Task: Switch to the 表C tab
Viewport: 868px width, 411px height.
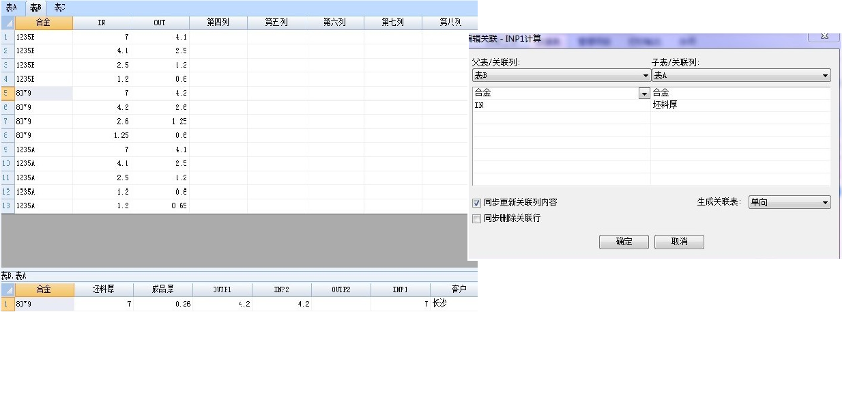Action: pos(59,8)
